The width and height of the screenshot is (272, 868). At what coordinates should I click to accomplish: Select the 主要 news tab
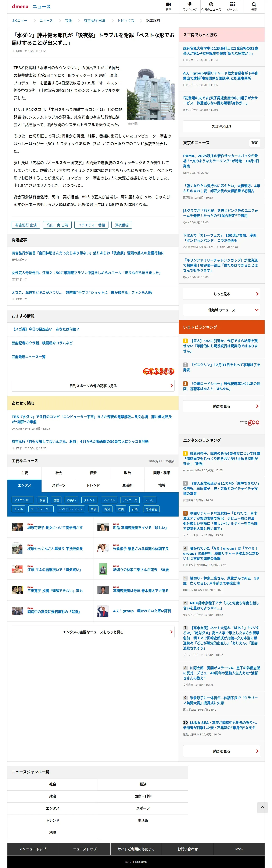[25, 473]
